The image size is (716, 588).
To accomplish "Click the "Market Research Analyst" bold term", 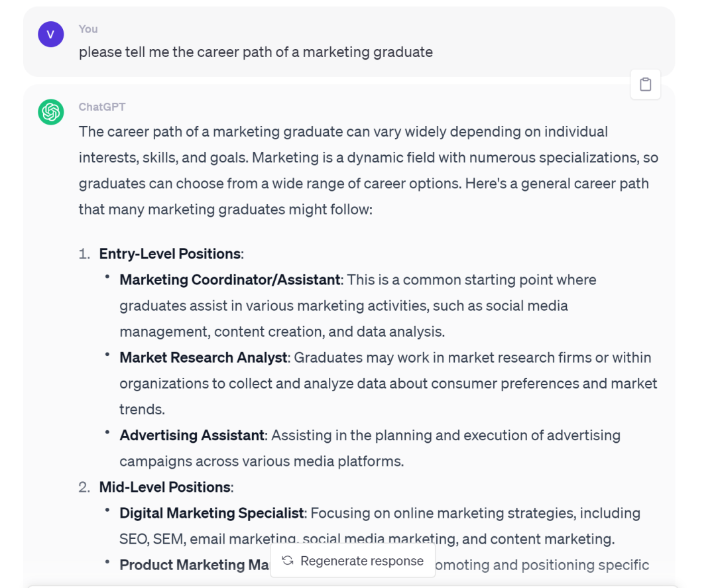I will click(204, 357).
